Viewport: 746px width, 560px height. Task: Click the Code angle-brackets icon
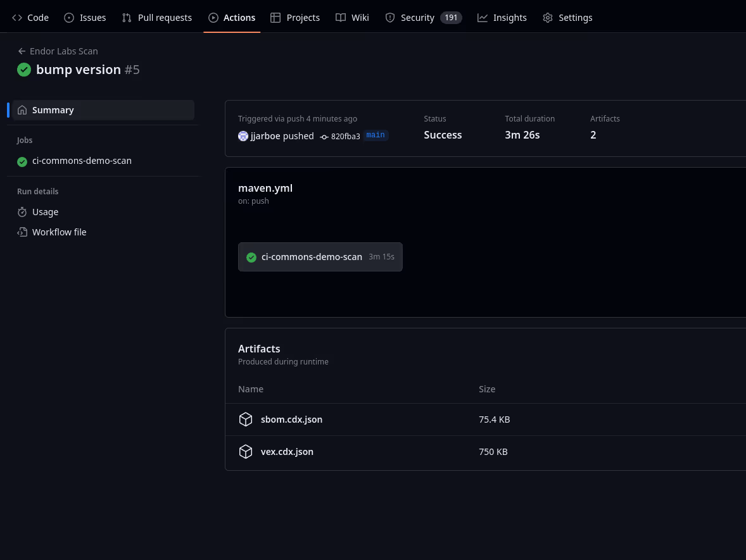tap(17, 18)
